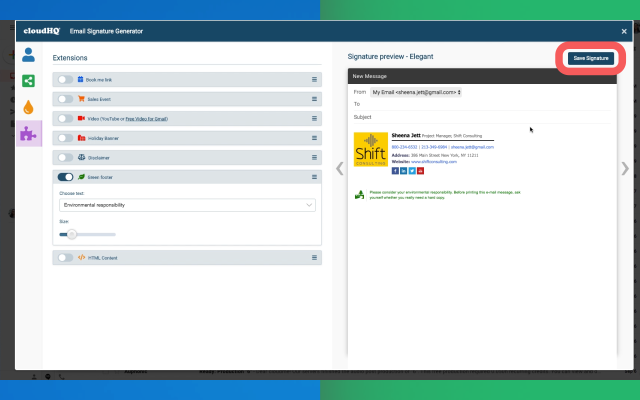The image size is (640, 400).
Task: Enable the HTML Content toggle
Action: tap(65, 258)
